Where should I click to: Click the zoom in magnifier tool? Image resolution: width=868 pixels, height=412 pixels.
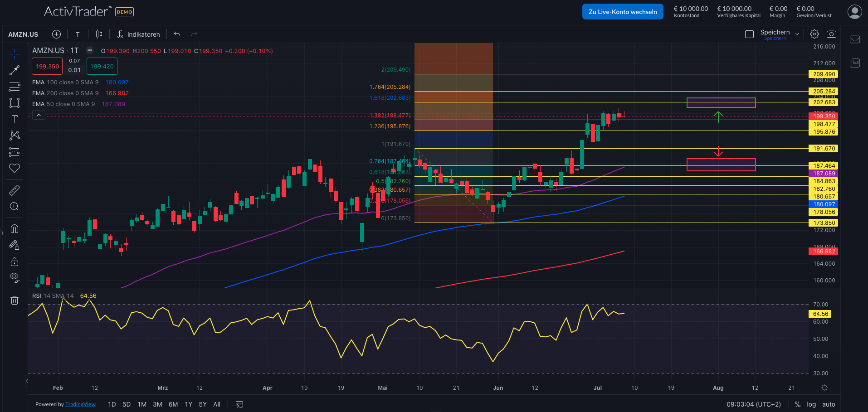click(15, 207)
